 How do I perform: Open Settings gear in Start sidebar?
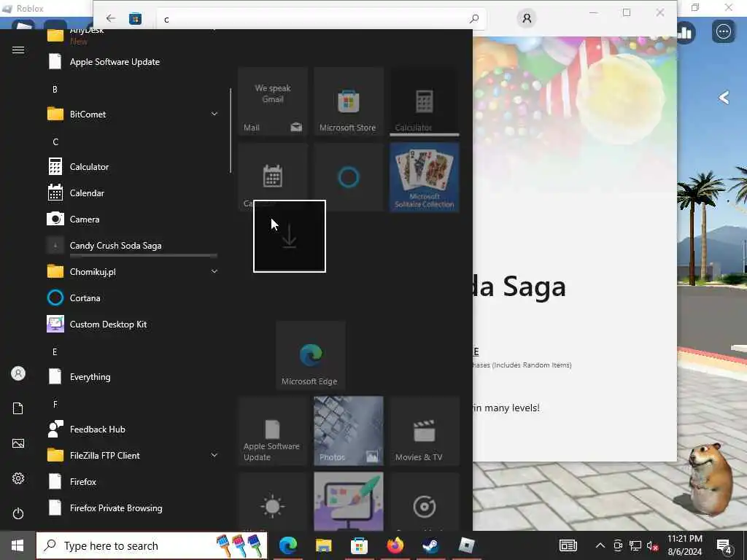coord(18,478)
